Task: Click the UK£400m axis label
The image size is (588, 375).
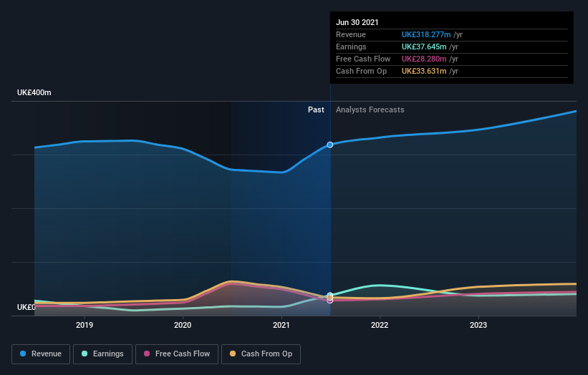Action: point(34,92)
